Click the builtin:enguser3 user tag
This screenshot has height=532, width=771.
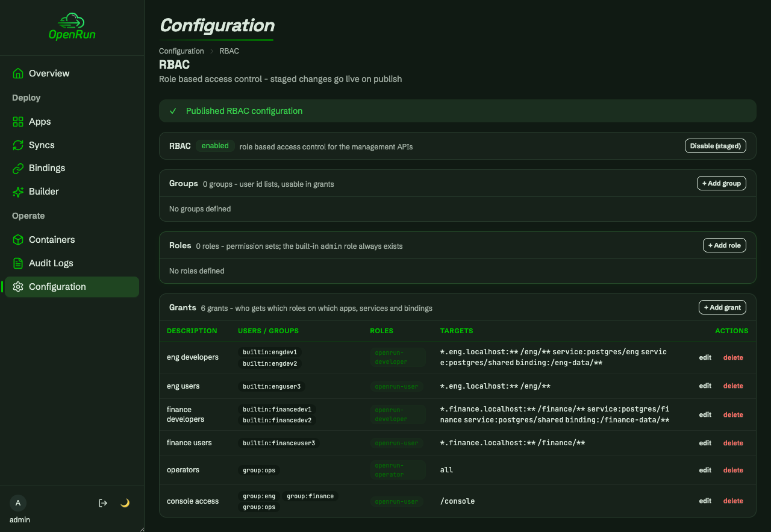(x=272, y=386)
